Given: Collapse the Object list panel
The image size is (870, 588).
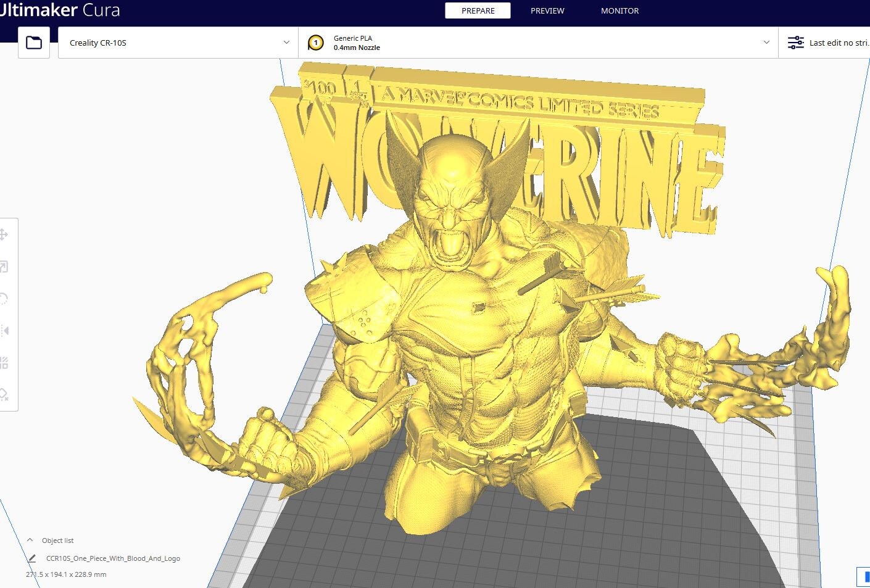Looking at the screenshot, I should tap(29, 539).
